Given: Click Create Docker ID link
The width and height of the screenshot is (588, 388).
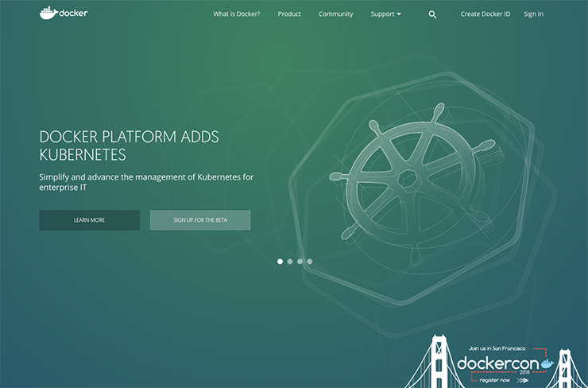Looking at the screenshot, I should point(485,14).
